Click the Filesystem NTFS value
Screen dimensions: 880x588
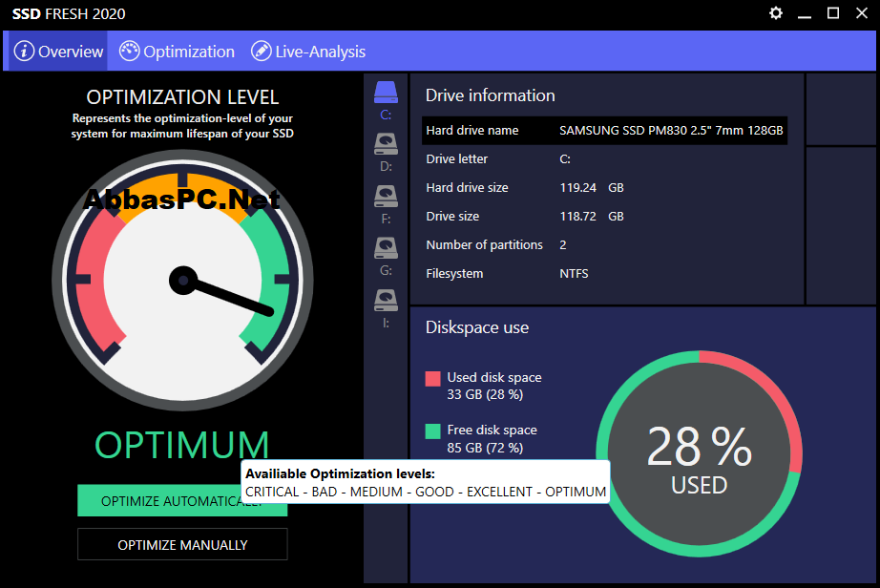574,273
